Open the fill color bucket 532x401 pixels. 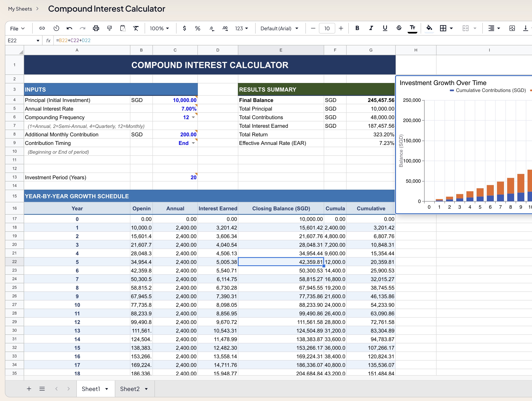429,28
